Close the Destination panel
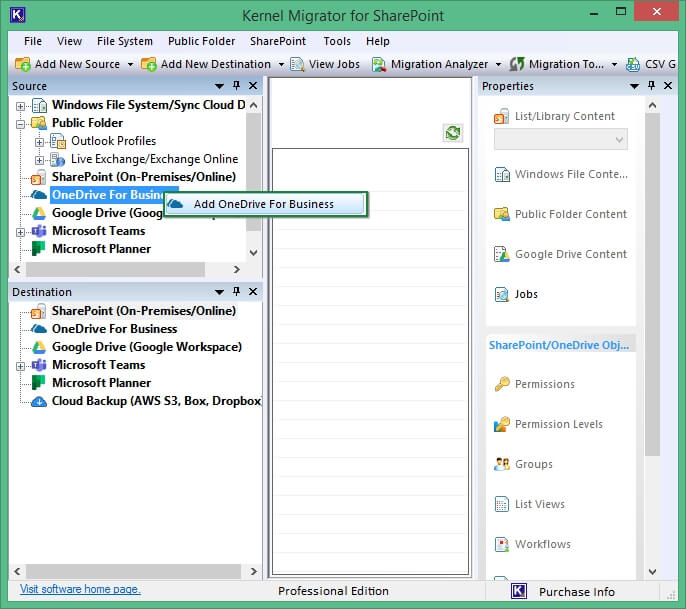686x609 pixels. pos(253,291)
